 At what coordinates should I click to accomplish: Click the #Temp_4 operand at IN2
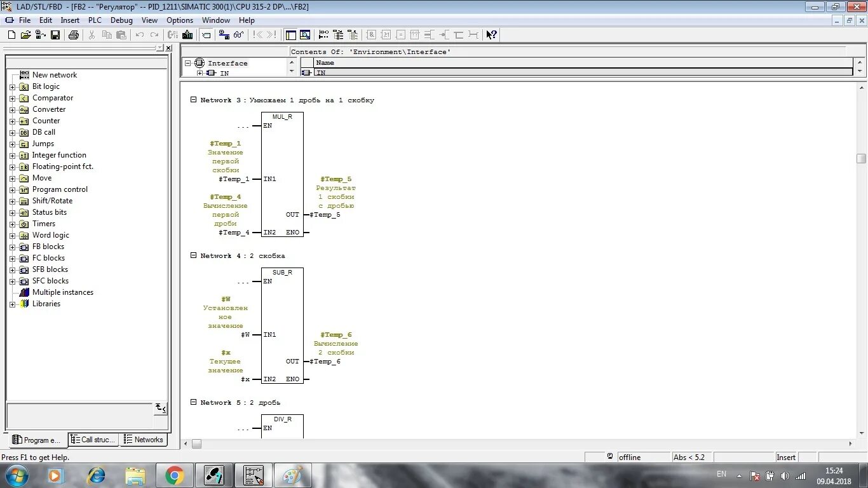[234, 233]
